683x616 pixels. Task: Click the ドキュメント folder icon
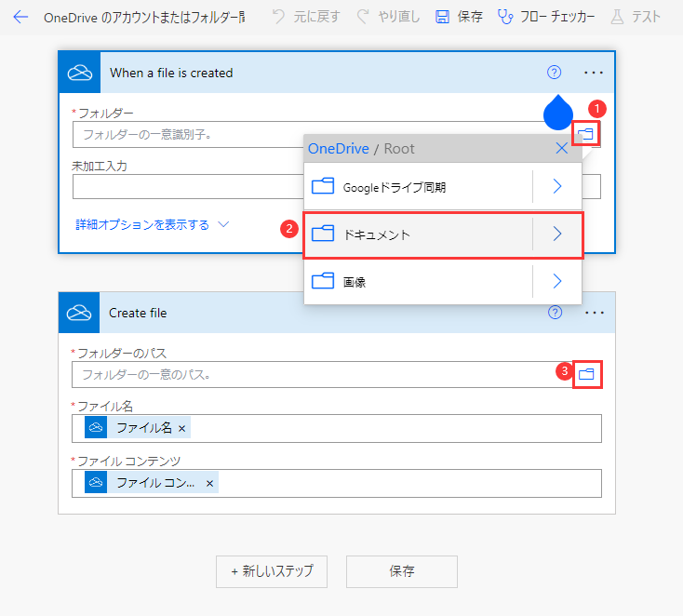point(323,234)
